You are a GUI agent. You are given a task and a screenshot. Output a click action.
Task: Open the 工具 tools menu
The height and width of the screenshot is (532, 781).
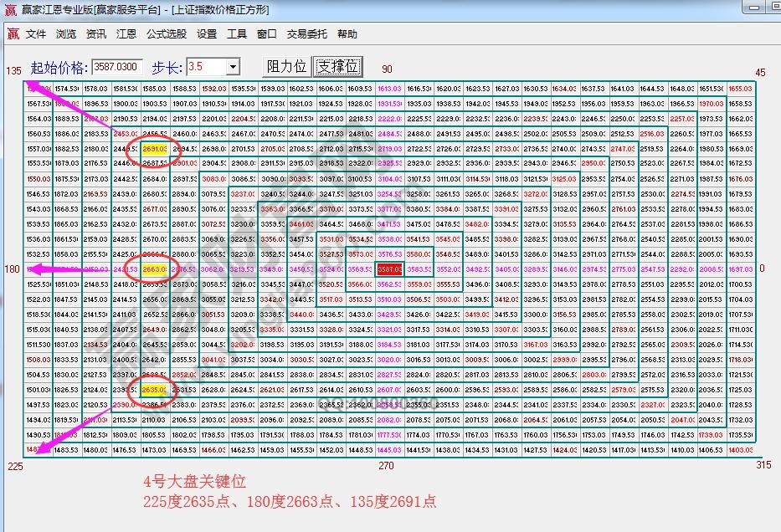(x=239, y=34)
